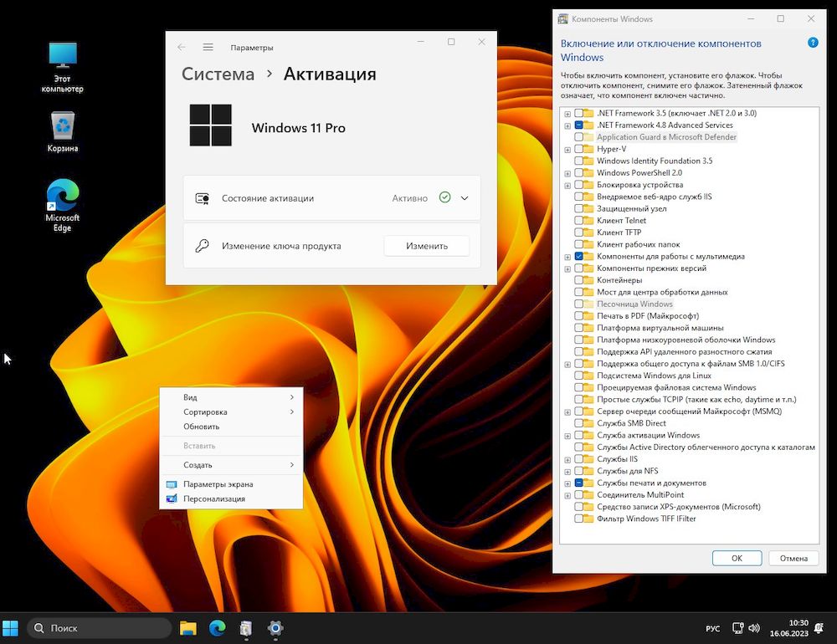Click the help question mark in Компоненты Windows
The height and width of the screenshot is (644, 837).
tap(811, 43)
